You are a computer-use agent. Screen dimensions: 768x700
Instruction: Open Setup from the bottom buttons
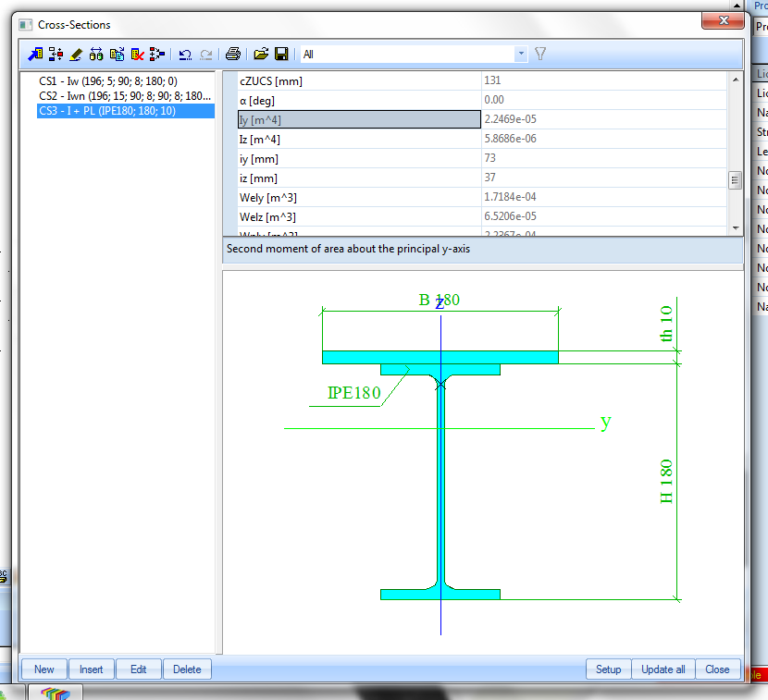pos(608,669)
